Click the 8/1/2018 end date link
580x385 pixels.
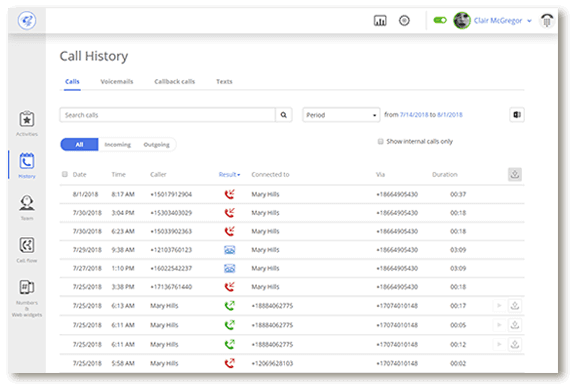(450, 115)
